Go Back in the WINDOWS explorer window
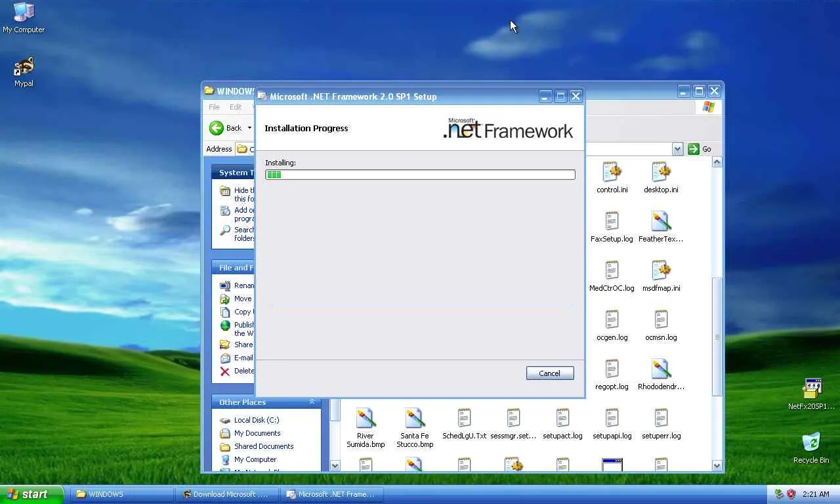Viewport: 840px width, 504px height. [x=226, y=128]
